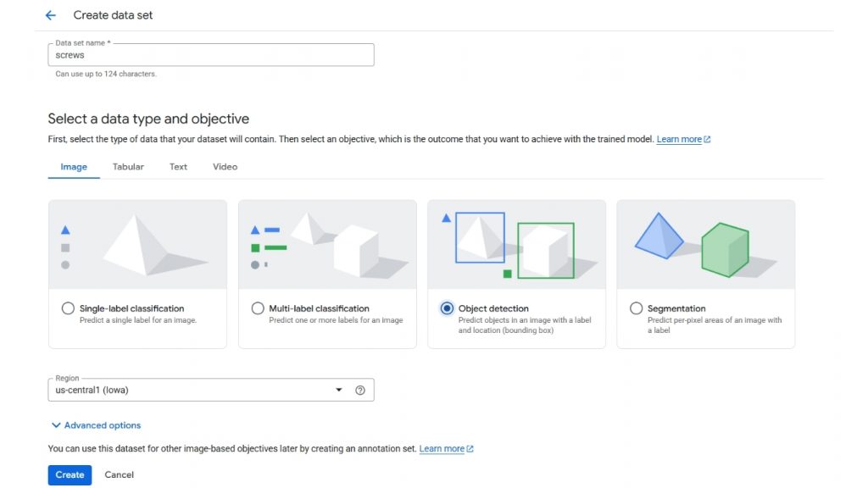
Task: Click the Data set name input field
Action: (210, 55)
